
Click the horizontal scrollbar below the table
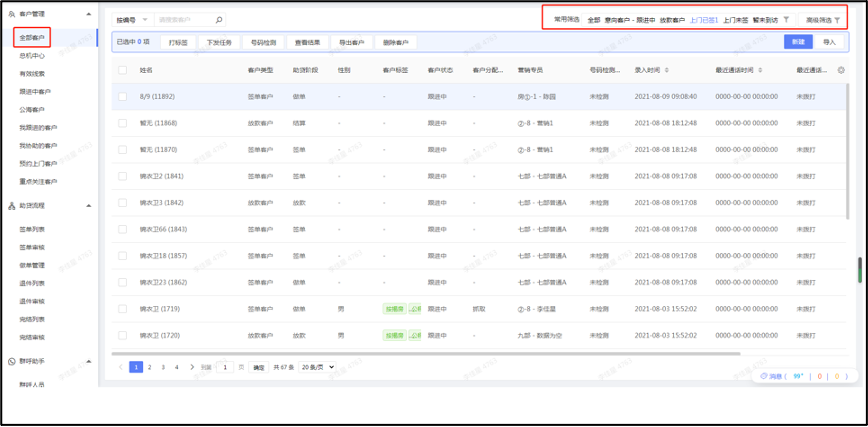(426, 353)
